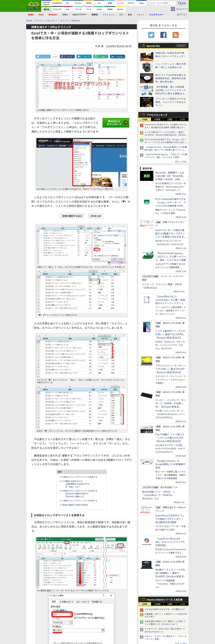
Task: Click the green 窓の杜からダウンロード button
Action: point(116,123)
